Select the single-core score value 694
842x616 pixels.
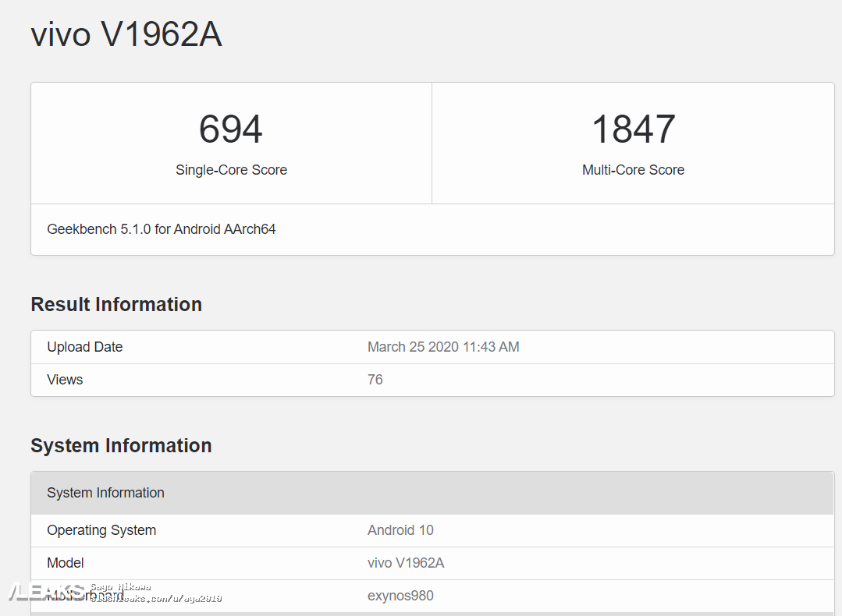[x=231, y=129]
